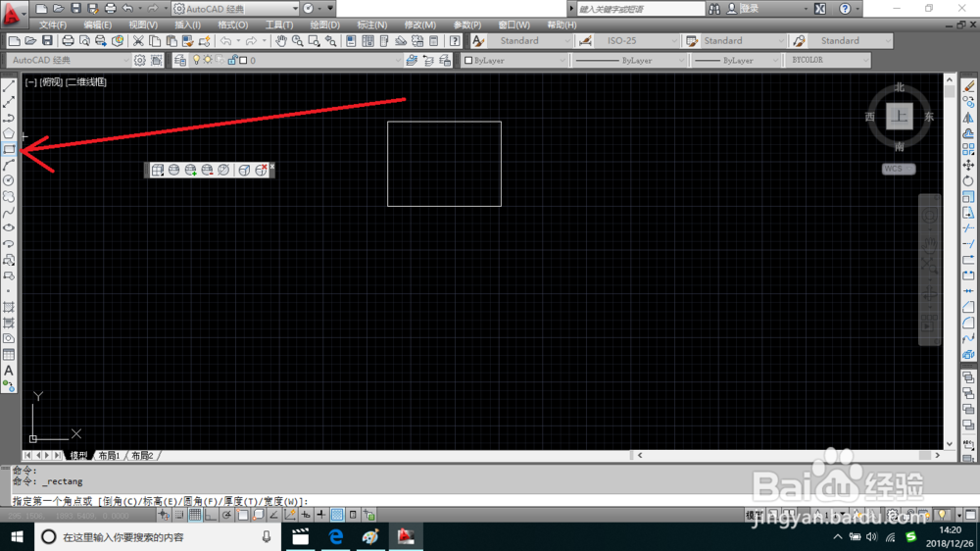Screen dimensions: 980x551
Task: Click the Save icon in standard toolbar
Action: pyautogui.click(x=47, y=40)
